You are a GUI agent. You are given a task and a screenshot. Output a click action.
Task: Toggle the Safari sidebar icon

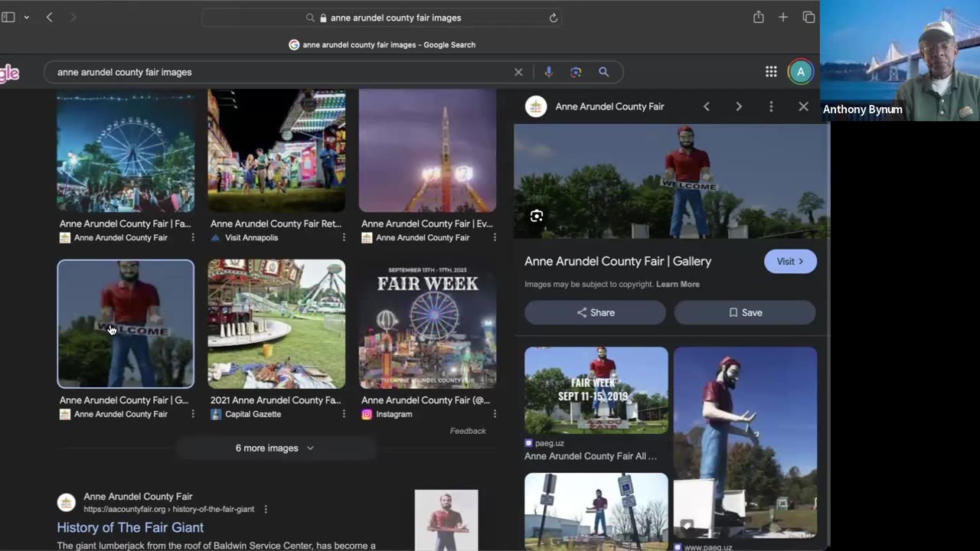click(8, 17)
